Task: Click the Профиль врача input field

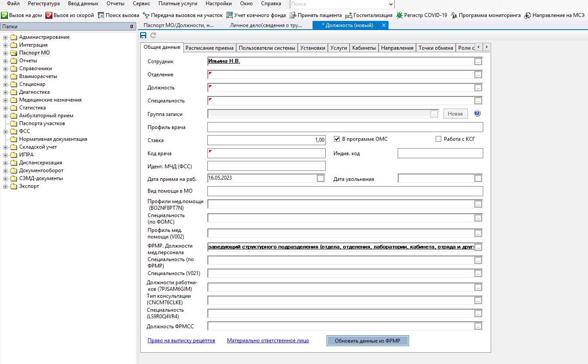Action: [x=345, y=127]
